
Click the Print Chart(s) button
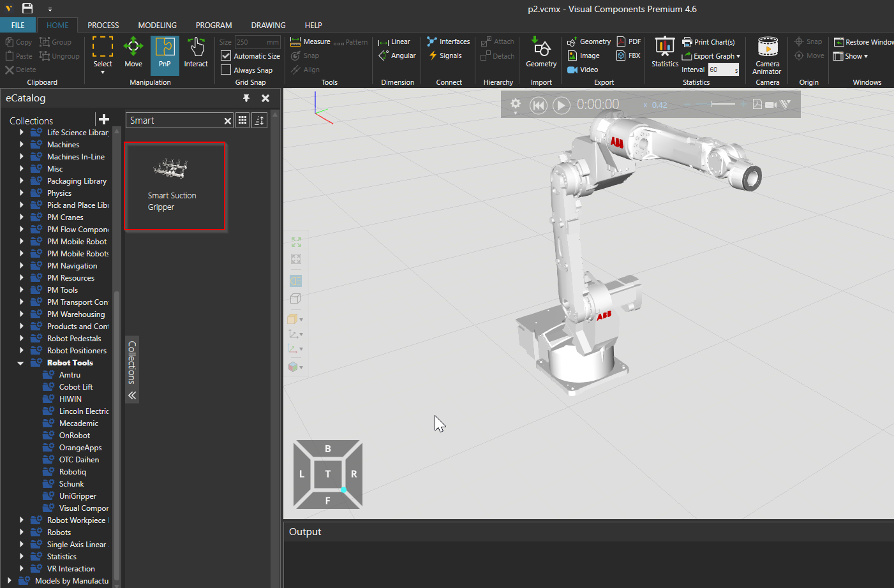708,42
